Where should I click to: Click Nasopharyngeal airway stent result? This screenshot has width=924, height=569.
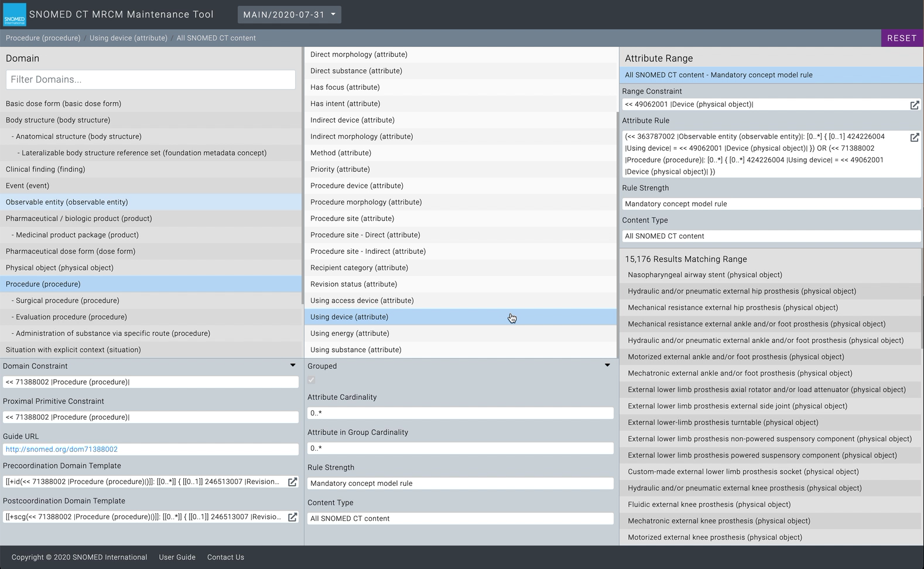tap(770, 275)
